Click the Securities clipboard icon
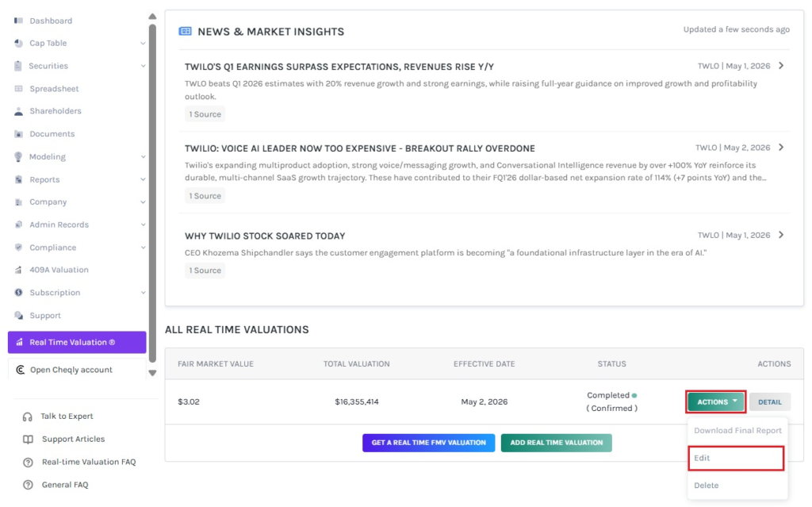The image size is (812, 507). coord(18,66)
